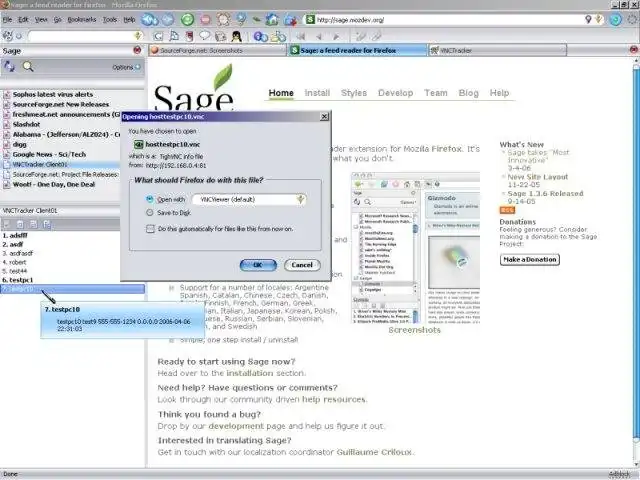640x480 pixels.
Task: Click the Back navigation button in the toolbar
Action: (149, 19)
